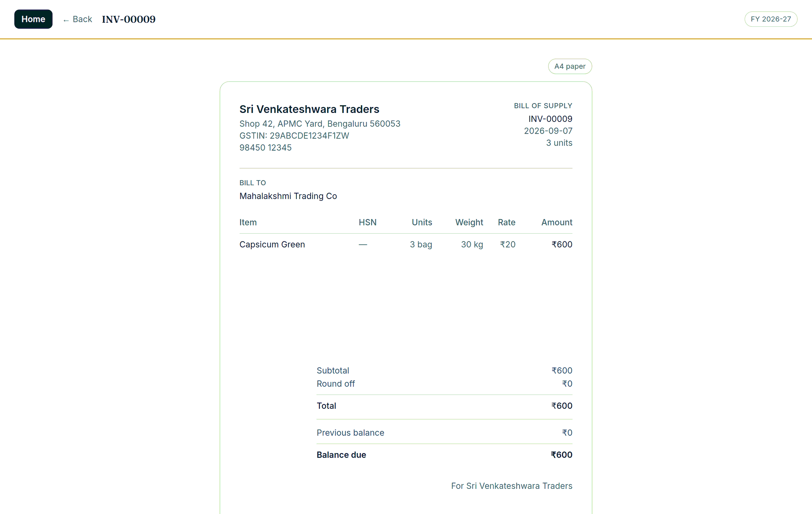This screenshot has width=812, height=514.
Task: Click the Balance due value ₹600
Action: click(561, 455)
